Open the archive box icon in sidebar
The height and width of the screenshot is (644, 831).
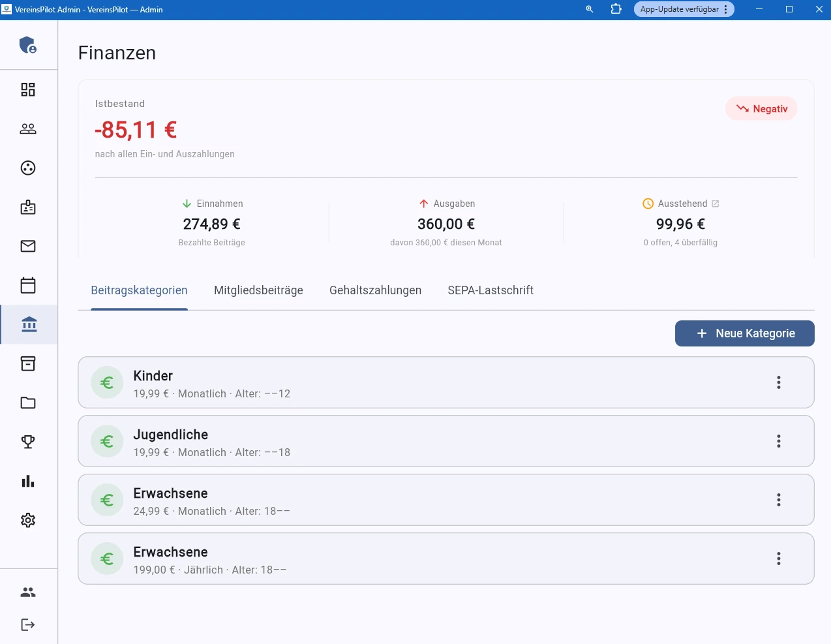click(x=28, y=363)
